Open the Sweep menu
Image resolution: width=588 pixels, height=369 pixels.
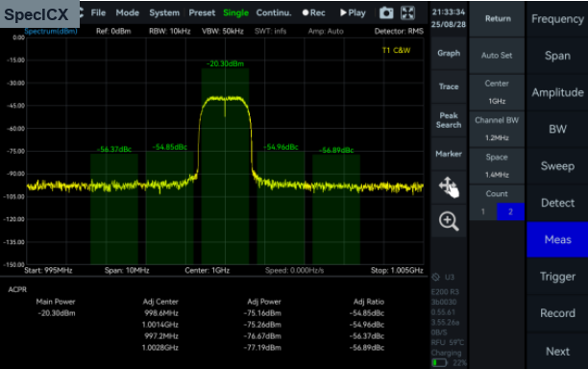point(557,165)
